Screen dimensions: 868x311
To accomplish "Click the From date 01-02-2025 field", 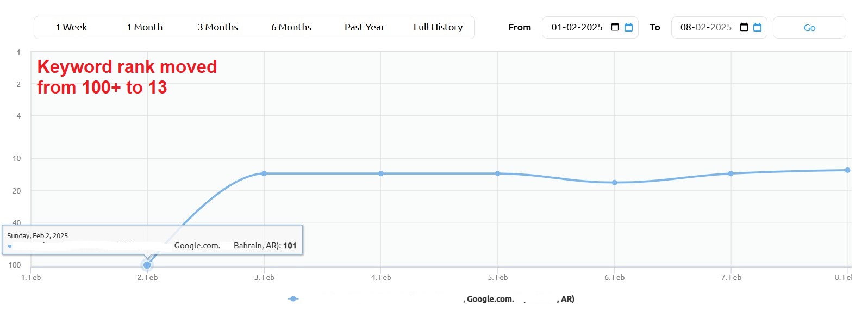I will click(x=577, y=27).
